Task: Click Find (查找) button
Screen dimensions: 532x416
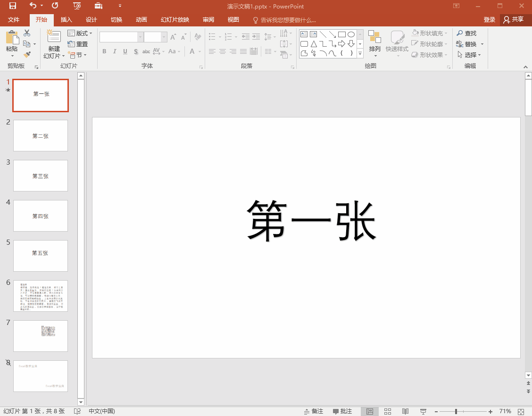Action: point(466,33)
